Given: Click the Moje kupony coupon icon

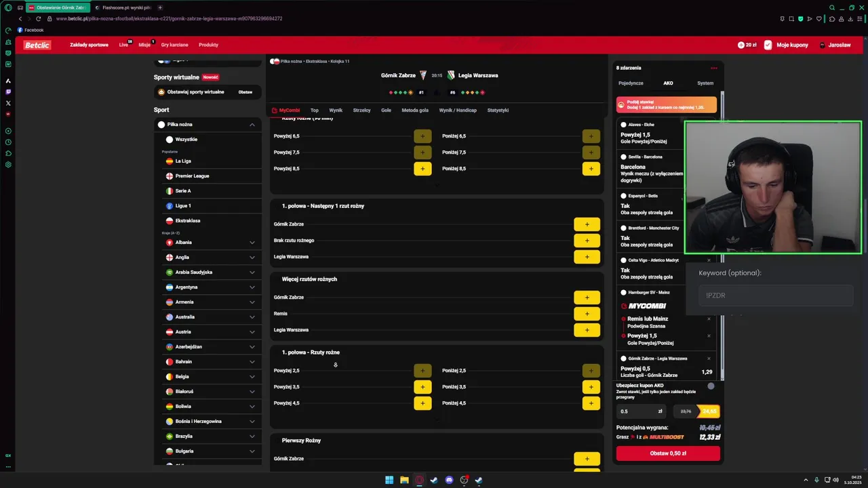Looking at the screenshot, I should 768,45.
